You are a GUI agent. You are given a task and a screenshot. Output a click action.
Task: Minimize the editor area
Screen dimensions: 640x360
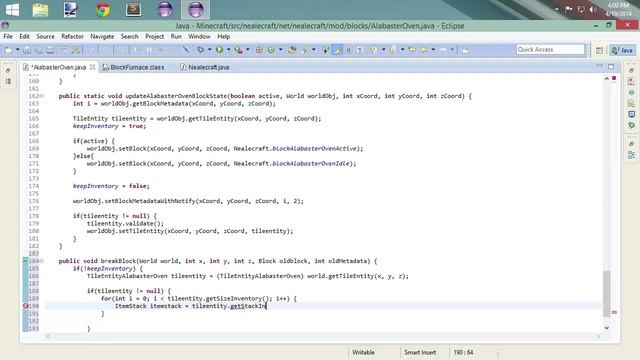pos(599,66)
